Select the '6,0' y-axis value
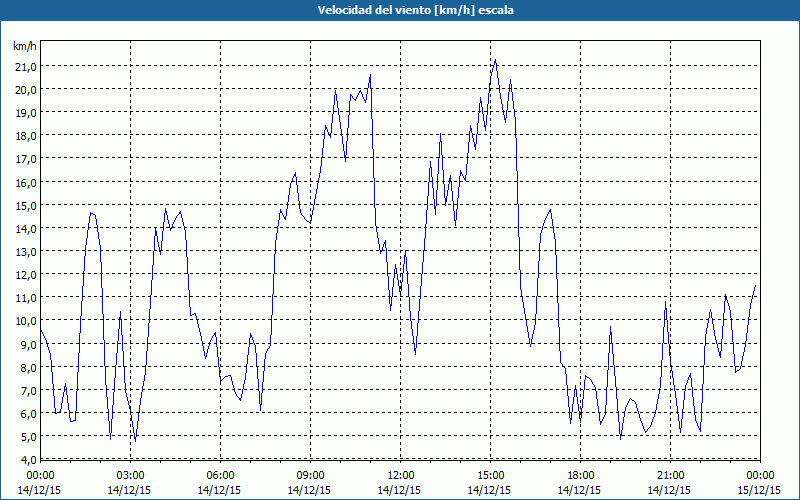Image resolution: width=800 pixels, height=500 pixels. [28, 414]
